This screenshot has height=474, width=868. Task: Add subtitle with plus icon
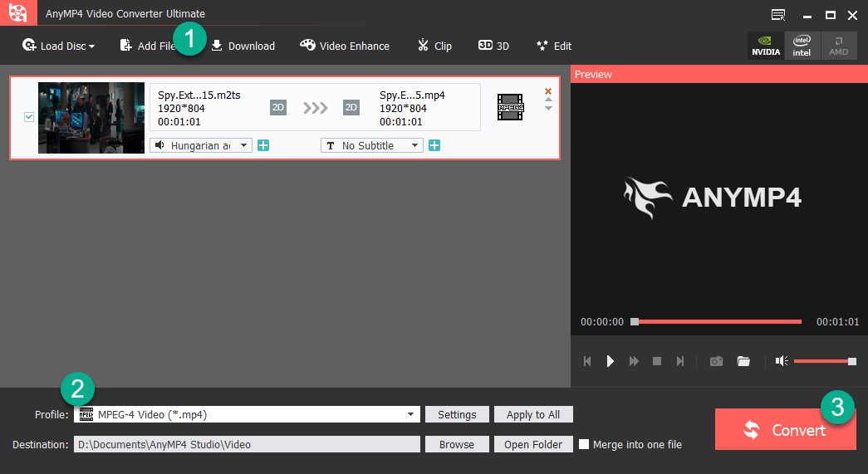click(434, 145)
